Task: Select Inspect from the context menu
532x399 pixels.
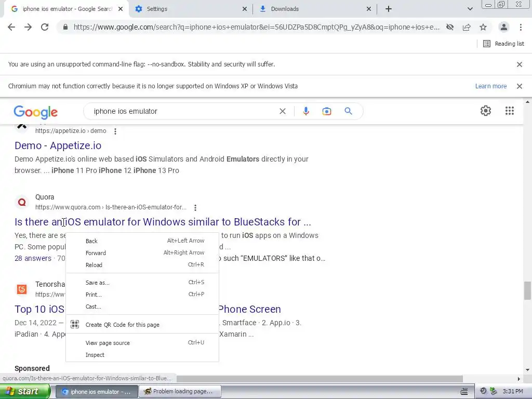Action: [142, 355]
